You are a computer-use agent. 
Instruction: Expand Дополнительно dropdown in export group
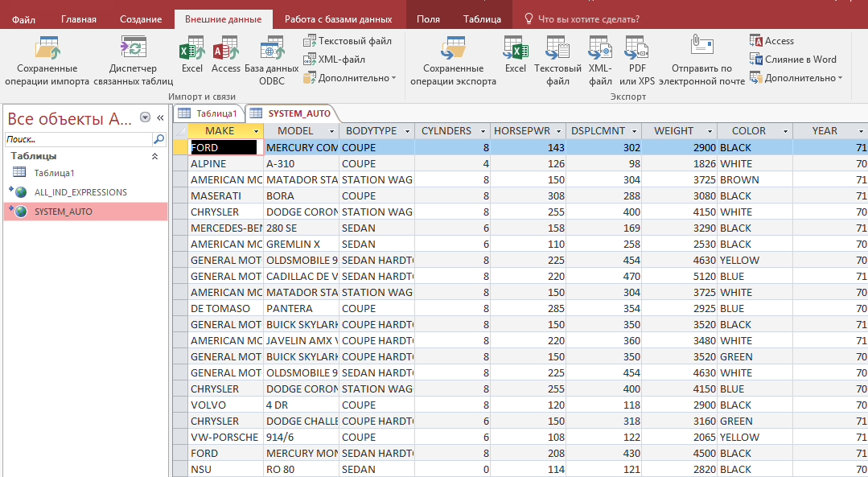(796, 78)
